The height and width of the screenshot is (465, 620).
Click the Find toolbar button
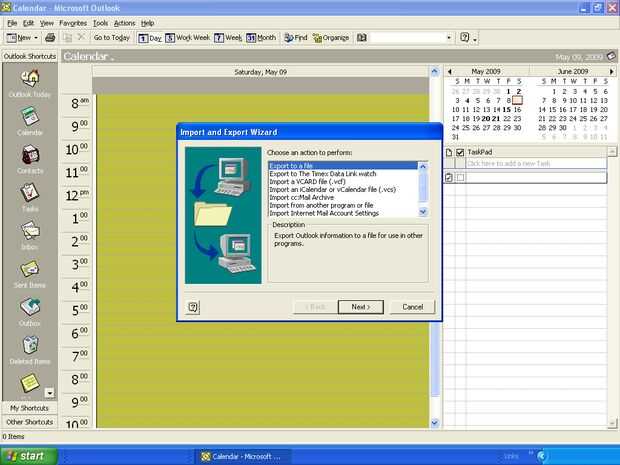(296, 38)
